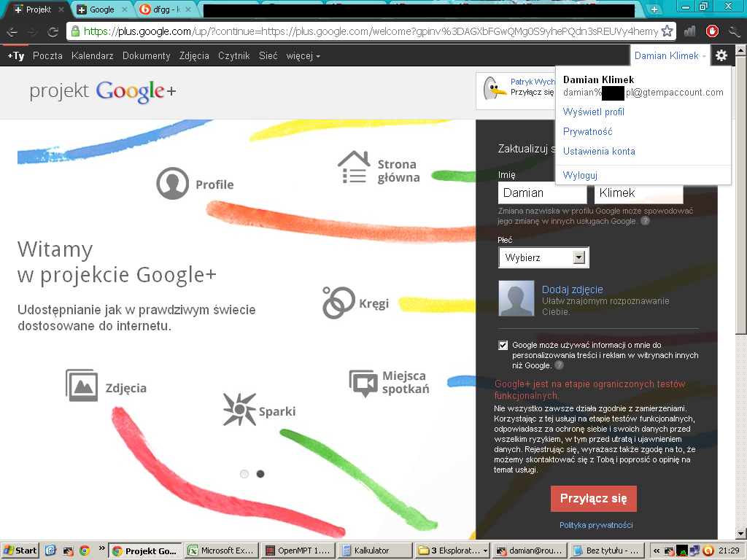Bookmark this page with the star icon
747x560 pixels.
667,31
